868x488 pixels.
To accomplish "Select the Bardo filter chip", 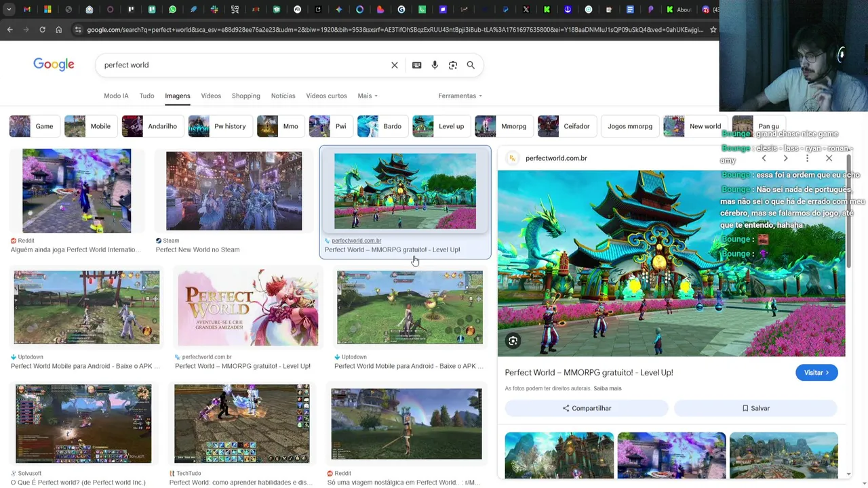I will [x=382, y=126].
